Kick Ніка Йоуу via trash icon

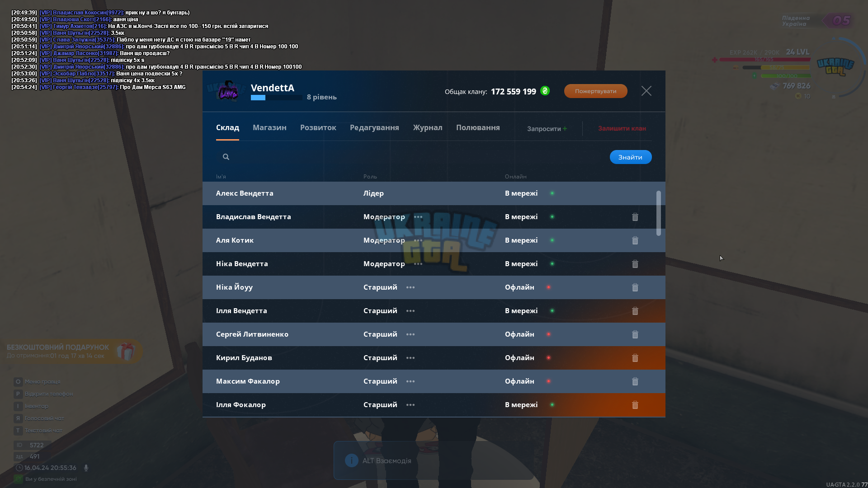click(635, 287)
